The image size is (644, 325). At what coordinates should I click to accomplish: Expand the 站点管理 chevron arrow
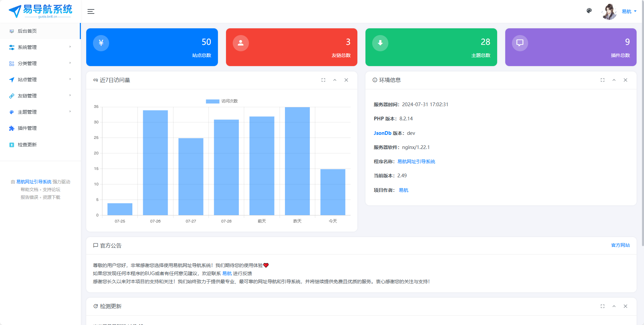click(x=70, y=79)
